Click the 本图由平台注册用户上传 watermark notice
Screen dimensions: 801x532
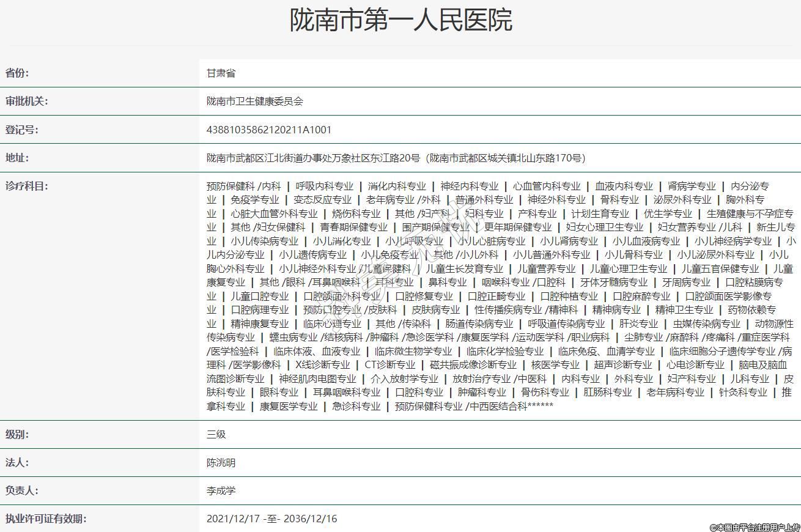click(755, 526)
